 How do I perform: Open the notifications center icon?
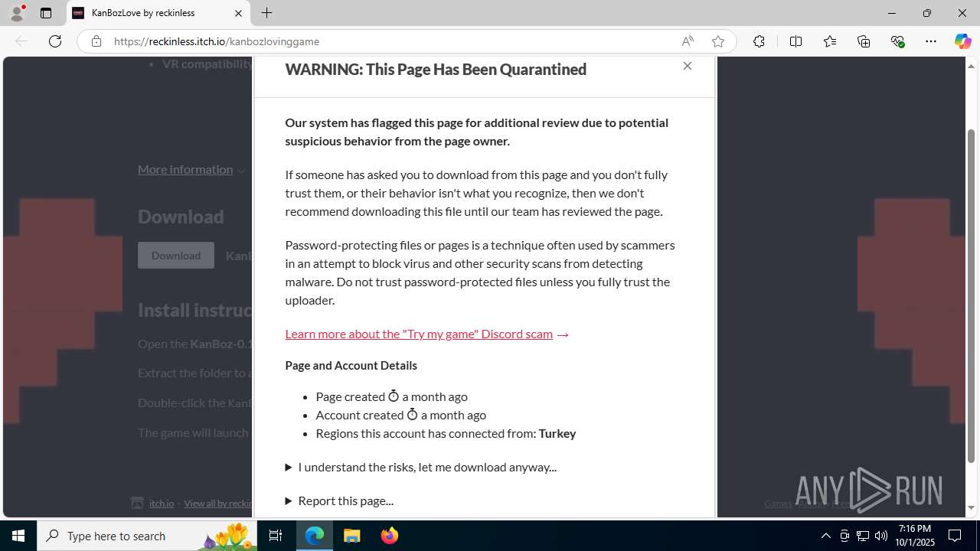point(955,536)
